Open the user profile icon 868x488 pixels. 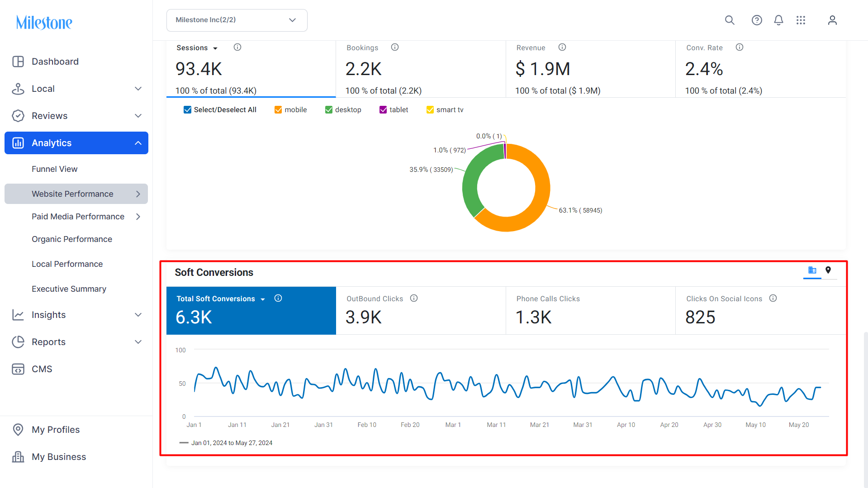832,20
